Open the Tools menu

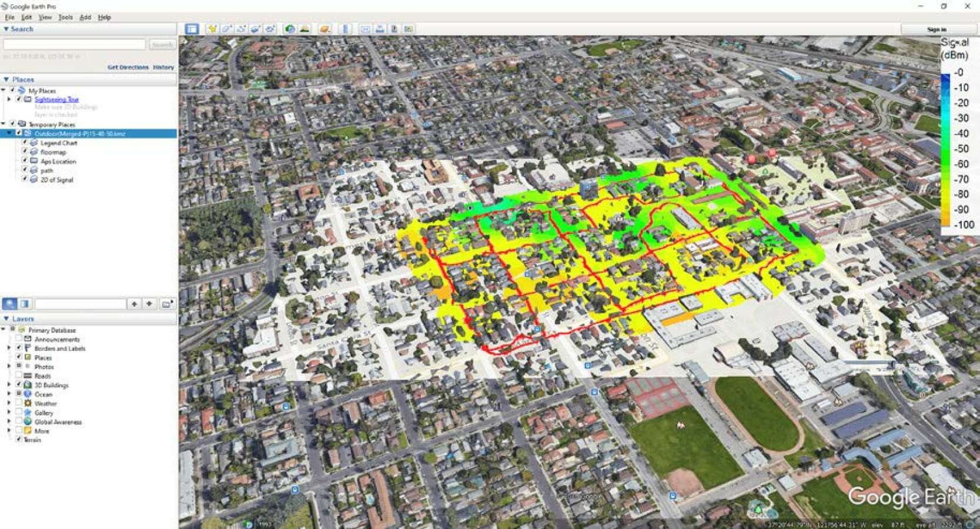click(65, 17)
